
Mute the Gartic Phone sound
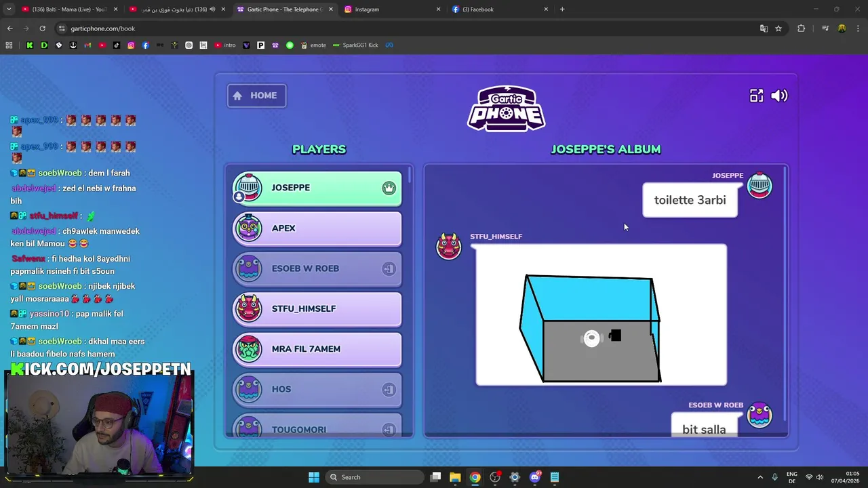click(779, 96)
